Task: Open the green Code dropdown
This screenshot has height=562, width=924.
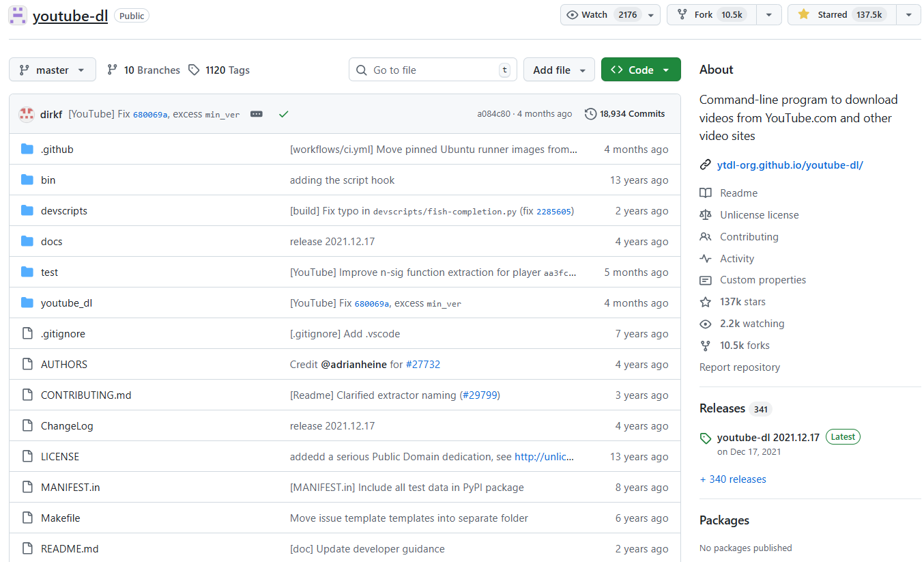Action: [641, 70]
